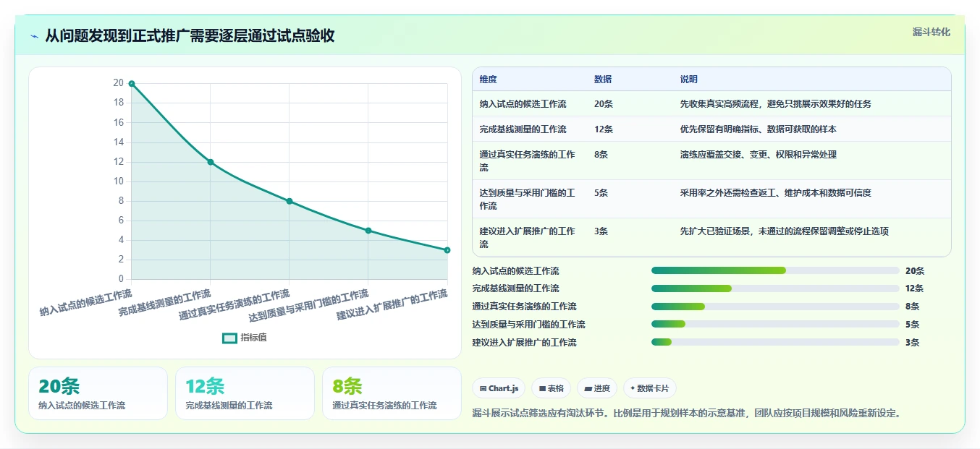Click the 进度 tag
The height and width of the screenshot is (449, 980).
point(597,388)
